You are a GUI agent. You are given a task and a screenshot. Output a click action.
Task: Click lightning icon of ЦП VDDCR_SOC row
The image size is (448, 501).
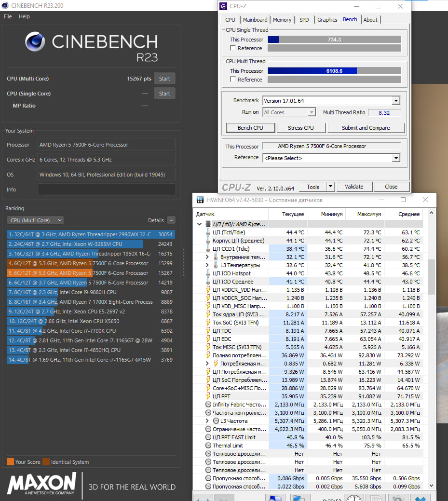(208, 298)
